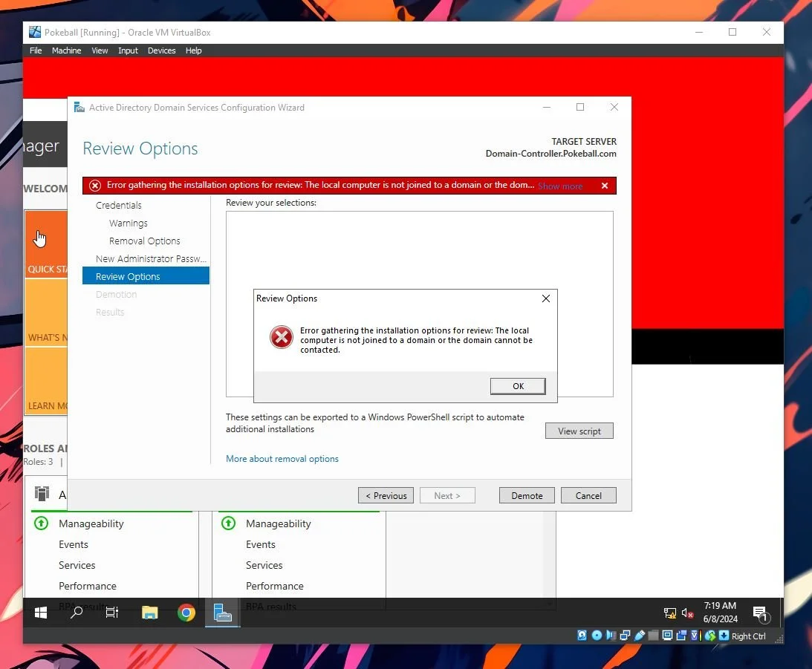Click the VirtualBox keyboard capture arrow icon
812x669 pixels.
pos(724,636)
